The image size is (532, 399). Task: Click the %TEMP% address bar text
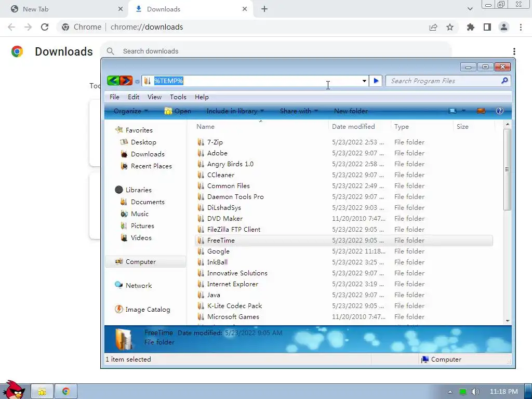pos(169,81)
